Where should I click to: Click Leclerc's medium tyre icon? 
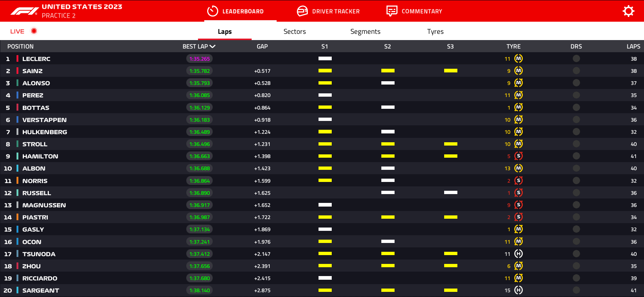(x=518, y=58)
